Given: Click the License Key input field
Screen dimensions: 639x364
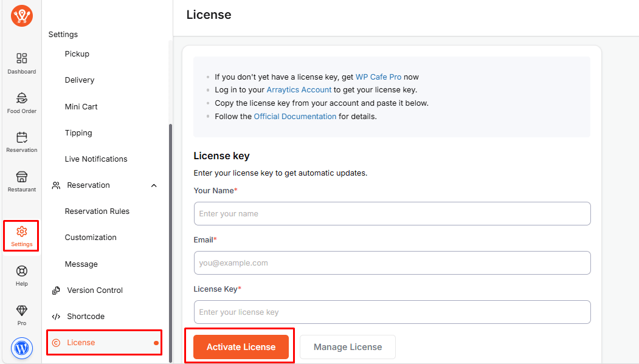Looking at the screenshot, I should (392, 312).
